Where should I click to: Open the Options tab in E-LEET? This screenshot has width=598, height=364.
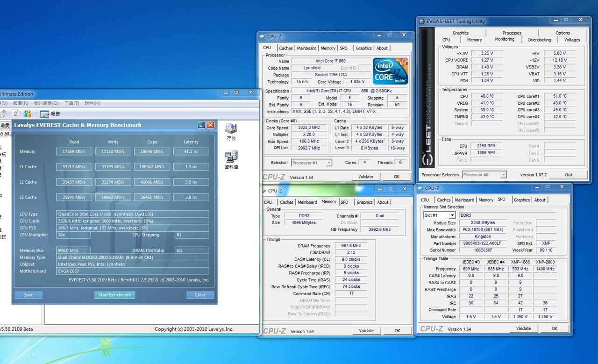(562, 33)
